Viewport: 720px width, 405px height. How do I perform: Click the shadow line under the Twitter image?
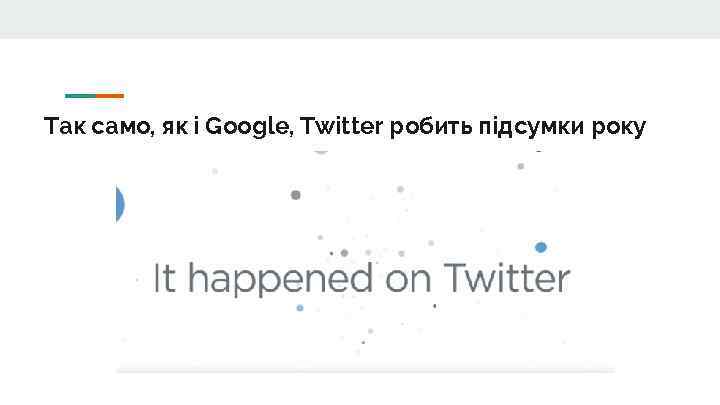tap(365, 371)
